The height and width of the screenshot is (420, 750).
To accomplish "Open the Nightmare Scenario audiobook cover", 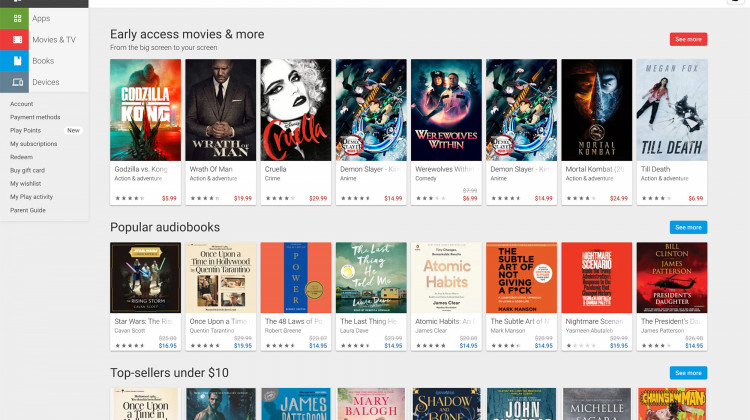I will pos(596,277).
